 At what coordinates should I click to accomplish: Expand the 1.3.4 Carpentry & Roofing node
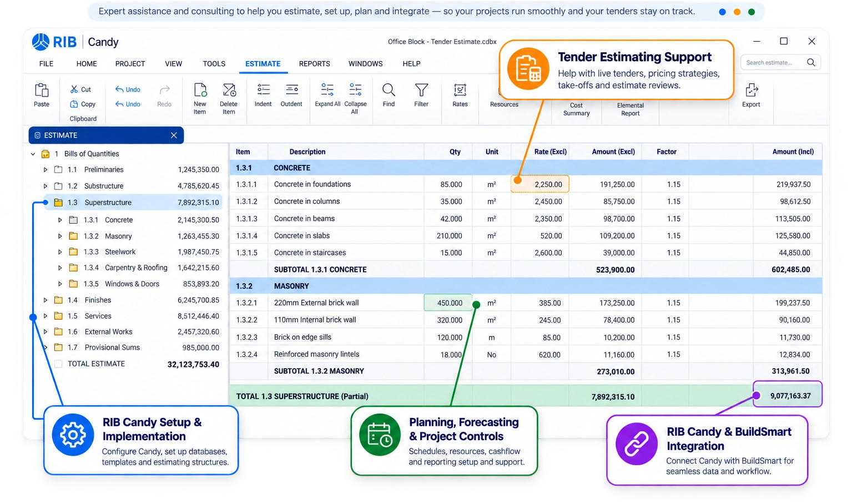(x=60, y=268)
